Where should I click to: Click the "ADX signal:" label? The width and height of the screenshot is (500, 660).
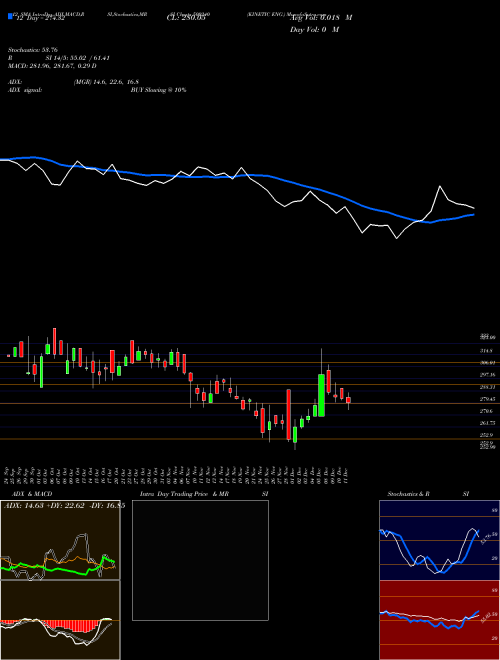[x=25, y=90]
